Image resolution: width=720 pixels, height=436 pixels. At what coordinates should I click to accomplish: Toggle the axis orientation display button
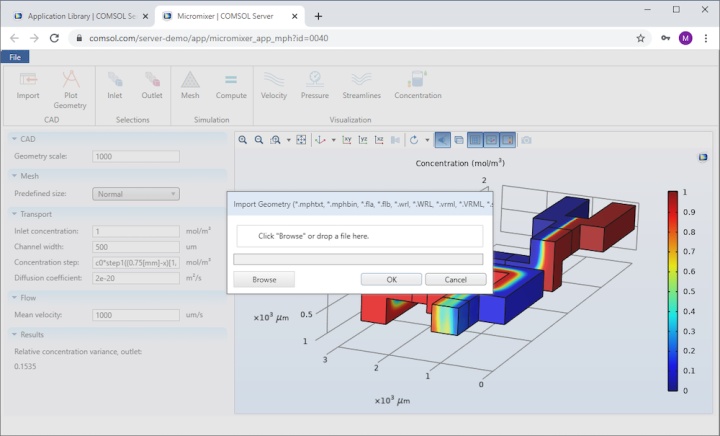491,140
